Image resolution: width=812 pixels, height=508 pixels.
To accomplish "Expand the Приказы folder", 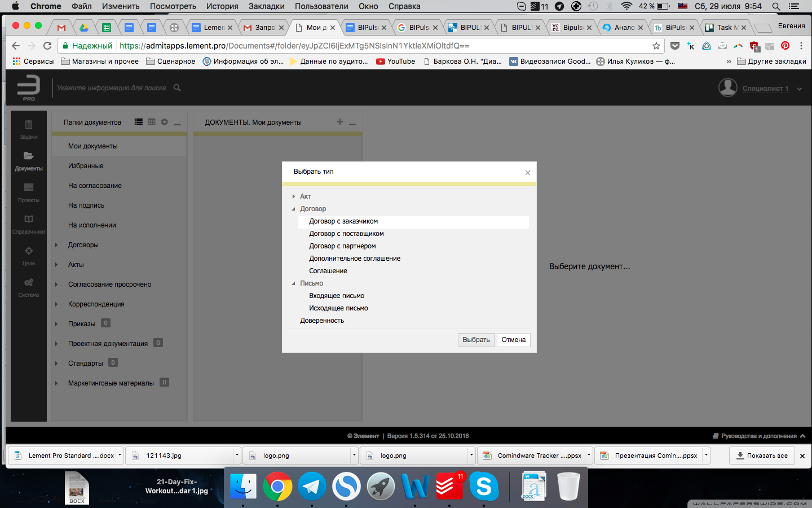I will pos(56,324).
